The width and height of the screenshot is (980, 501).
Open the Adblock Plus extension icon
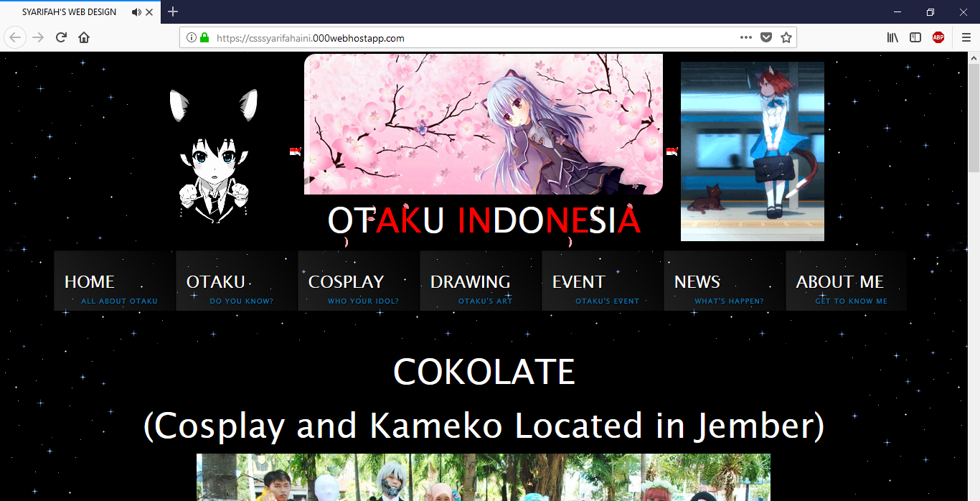tap(938, 37)
